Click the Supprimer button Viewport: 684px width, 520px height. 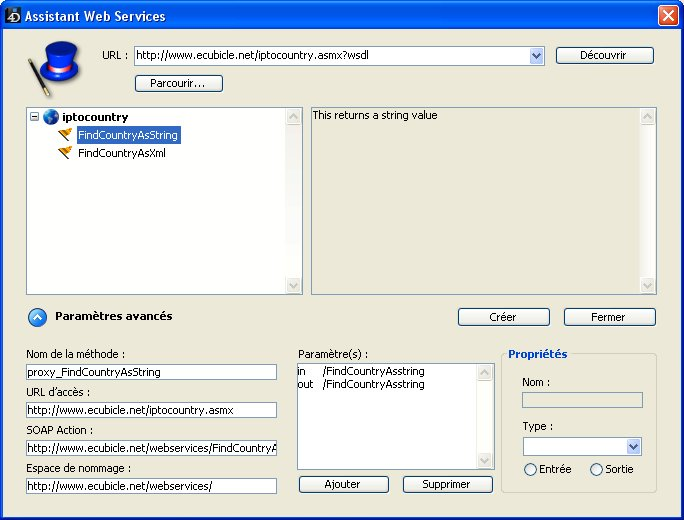pyautogui.click(x=448, y=484)
